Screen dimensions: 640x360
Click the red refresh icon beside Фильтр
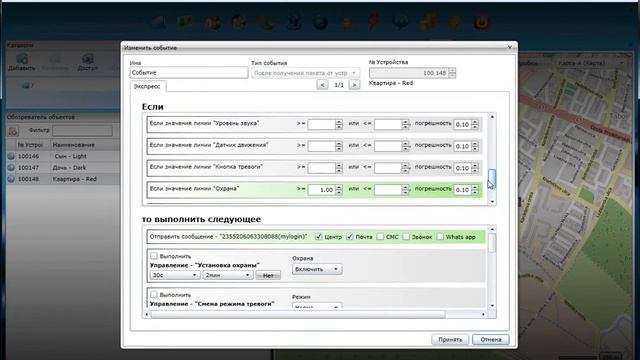pyautogui.click(x=13, y=131)
